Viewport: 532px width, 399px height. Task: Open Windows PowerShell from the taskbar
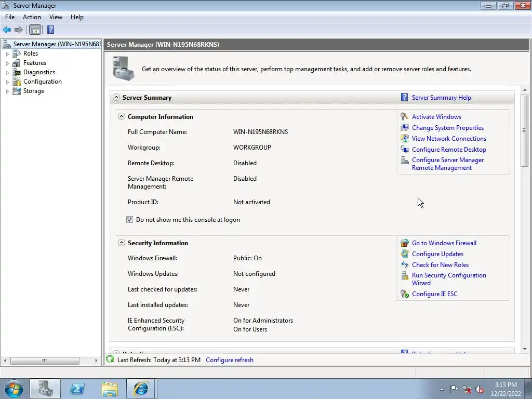[77, 389]
